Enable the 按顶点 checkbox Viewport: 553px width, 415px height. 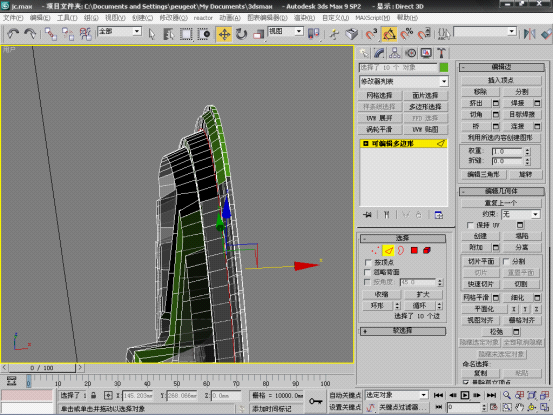pyautogui.click(x=368, y=262)
